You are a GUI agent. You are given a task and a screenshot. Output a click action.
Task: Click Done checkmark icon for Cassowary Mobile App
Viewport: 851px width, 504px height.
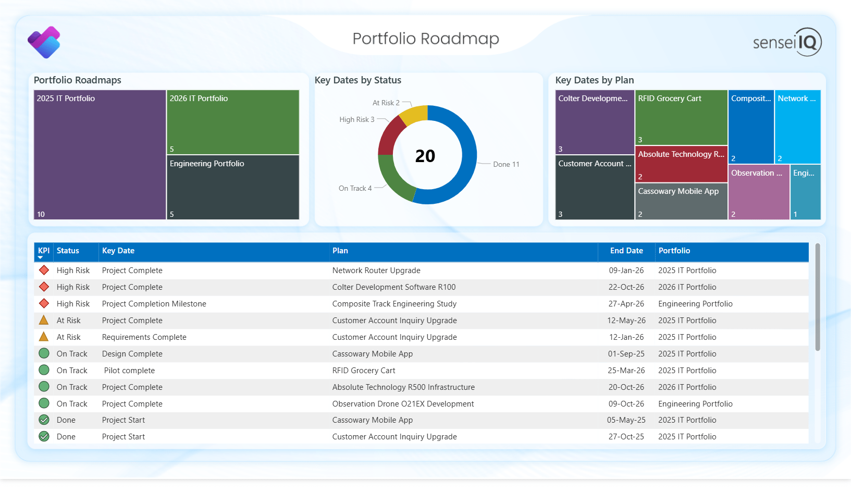pyautogui.click(x=44, y=420)
